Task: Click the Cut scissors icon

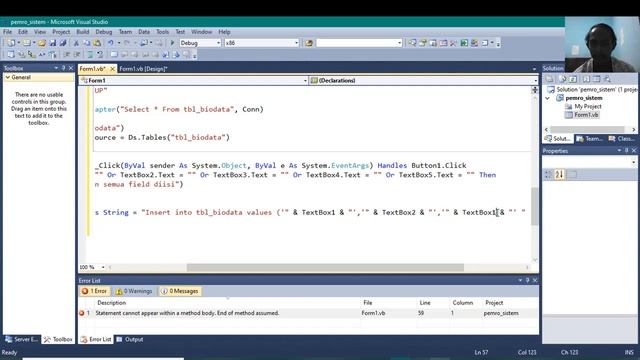Action: [76, 43]
